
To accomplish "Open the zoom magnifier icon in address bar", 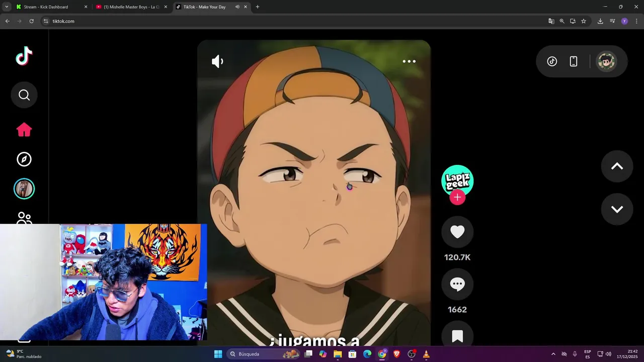I will tap(562, 21).
